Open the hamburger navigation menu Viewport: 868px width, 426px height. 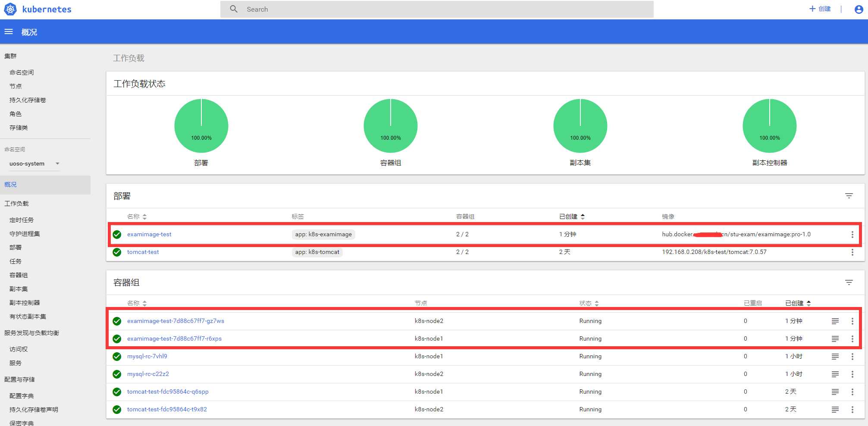tap(9, 32)
